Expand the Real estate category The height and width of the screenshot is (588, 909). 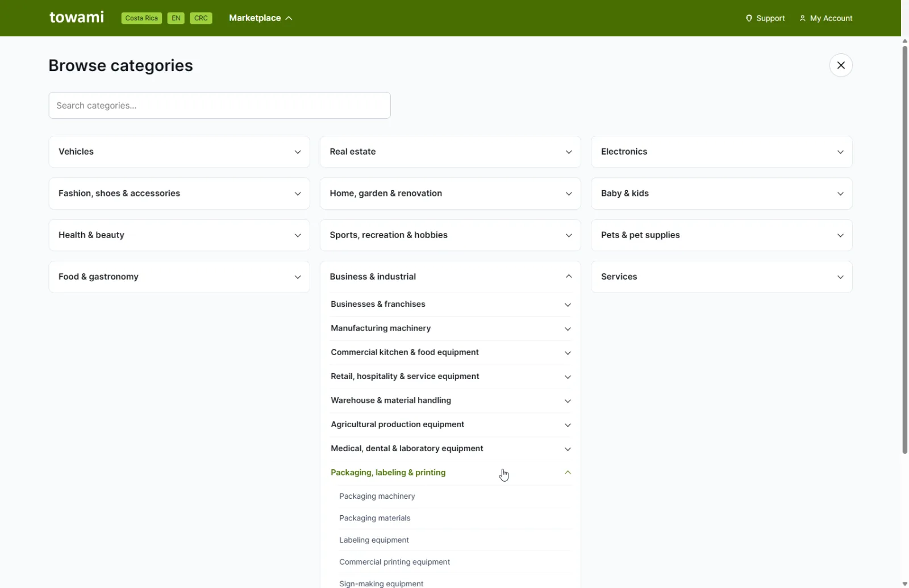[451, 152]
